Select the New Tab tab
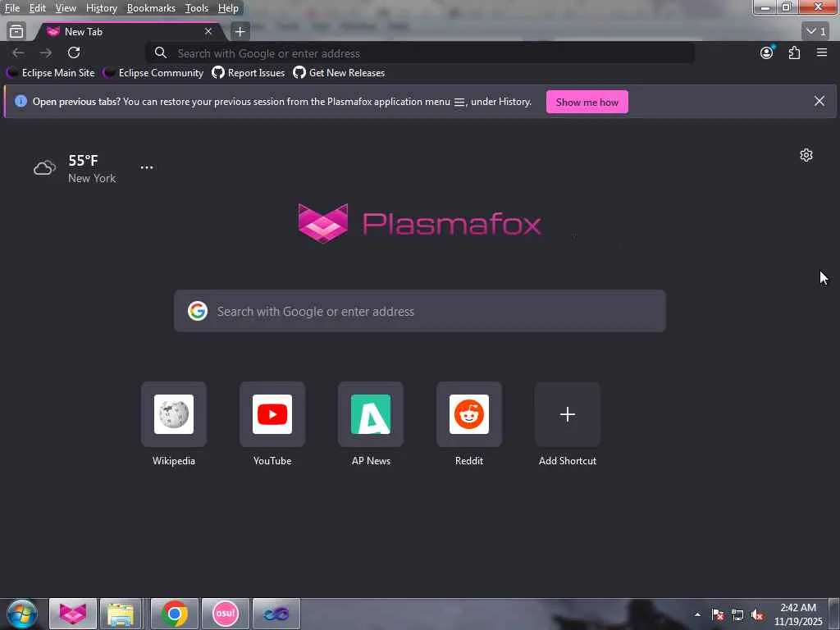This screenshot has height=630, width=840. [x=129, y=32]
